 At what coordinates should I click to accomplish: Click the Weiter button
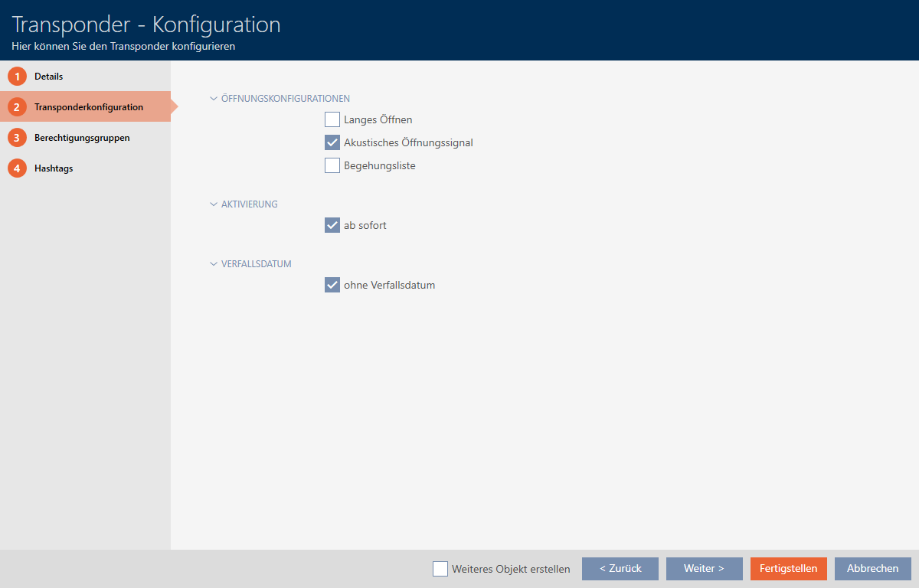704,569
